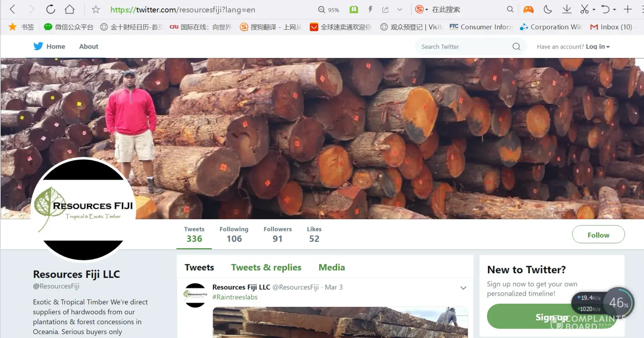Open the Sogou search engine selector
Image resolution: width=644 pixels, height=338 pixels.
421,10
